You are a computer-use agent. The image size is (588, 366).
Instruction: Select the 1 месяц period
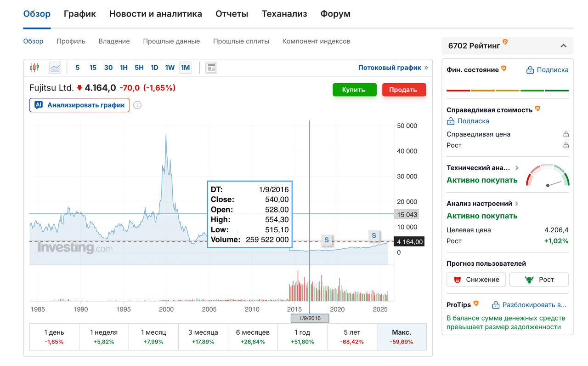[x=153, y=337]
